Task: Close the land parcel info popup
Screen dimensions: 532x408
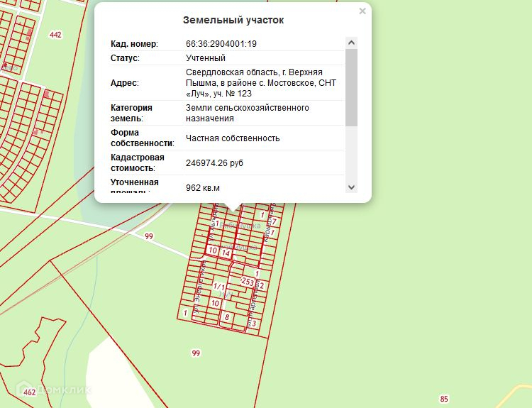Action: tap(362, 11)
